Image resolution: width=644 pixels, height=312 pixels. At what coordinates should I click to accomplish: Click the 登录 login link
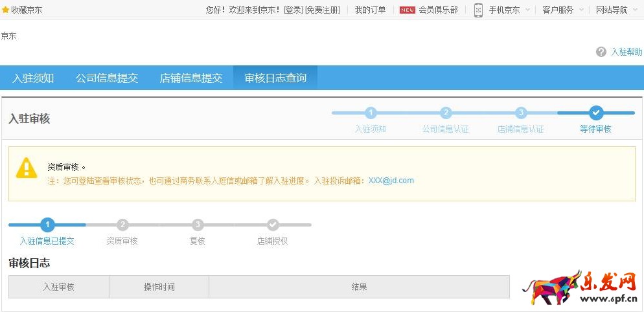click(x=293, y=10)
